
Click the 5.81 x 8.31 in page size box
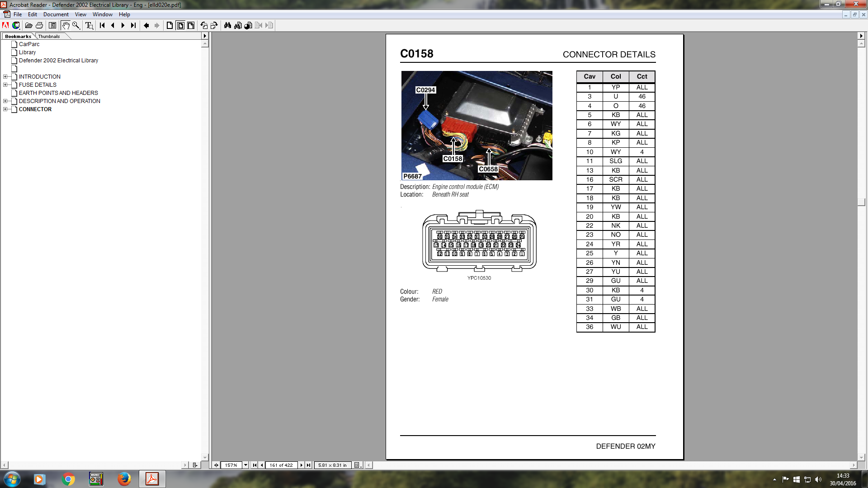click(x=332, y=465)
